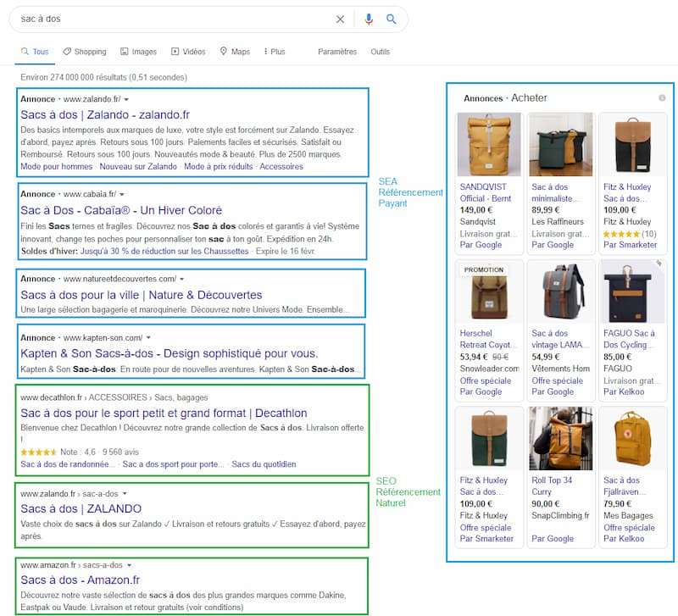Open 'SANDQVIST Official - Bernt' product title
678x616 pixels.
coord(485,193)
